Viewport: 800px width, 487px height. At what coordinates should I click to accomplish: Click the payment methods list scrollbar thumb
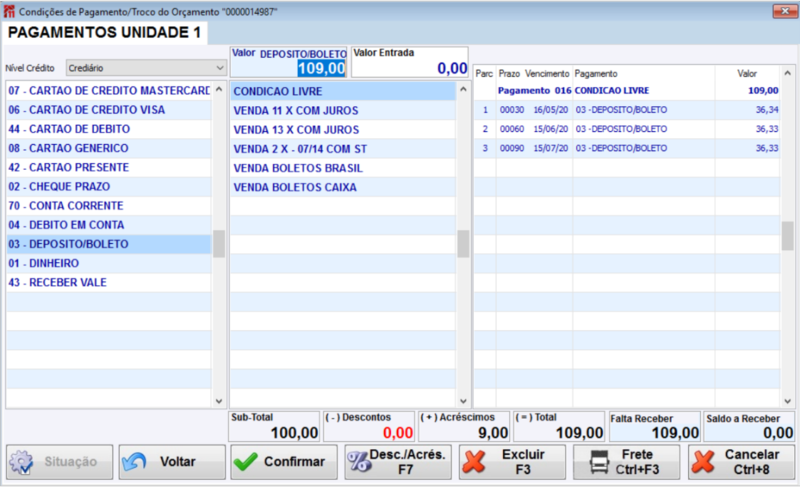point(219,244)
